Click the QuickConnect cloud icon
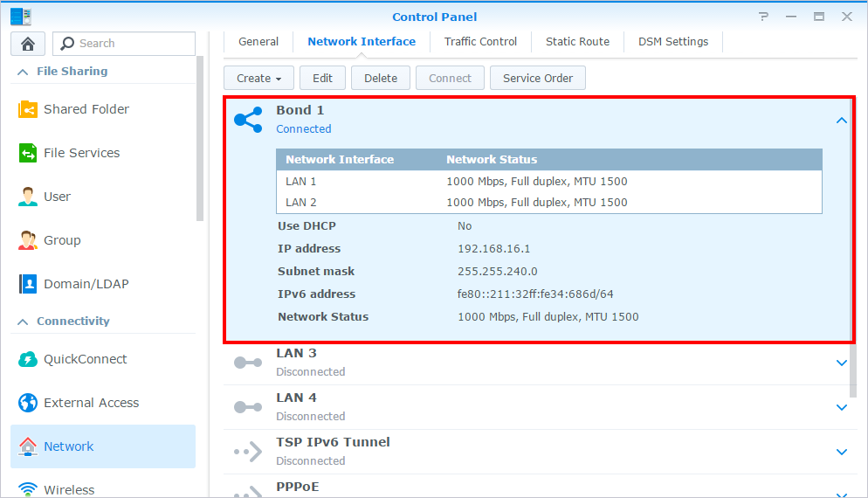This screenshot has width=868, height=498. [x=28, y=359]
